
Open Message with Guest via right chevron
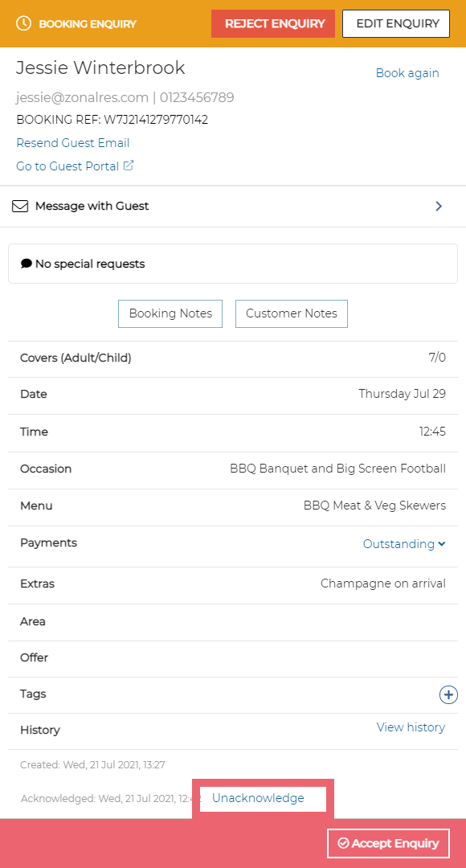pyautogui.click(x=439, y=207)
